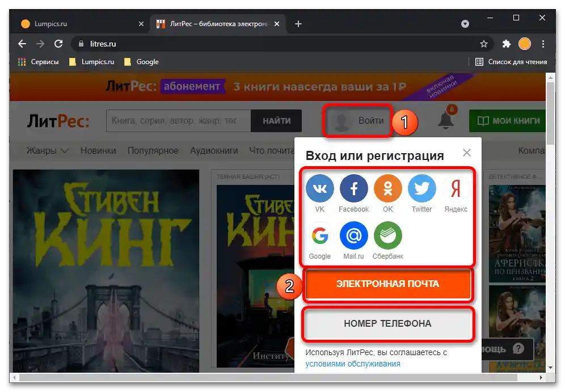Open Chrome three-dot menu

[x=543, y=44]
